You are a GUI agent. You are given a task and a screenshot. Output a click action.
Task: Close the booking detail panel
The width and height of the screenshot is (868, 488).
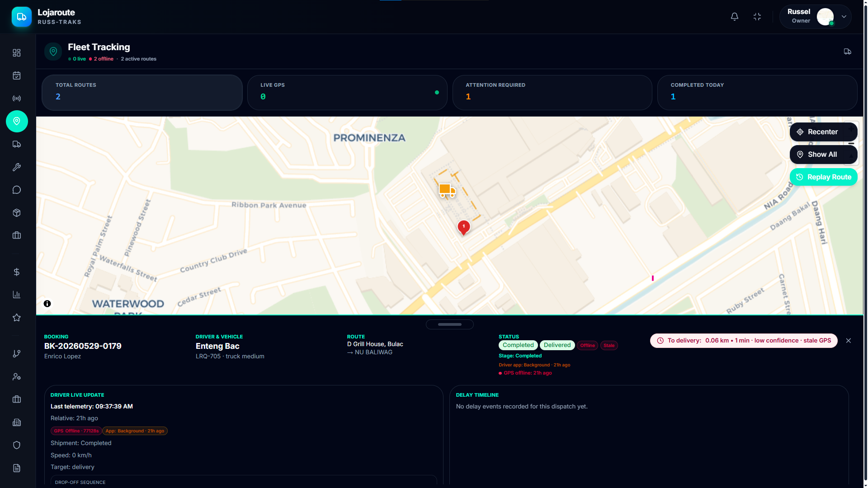click(849, 341)
